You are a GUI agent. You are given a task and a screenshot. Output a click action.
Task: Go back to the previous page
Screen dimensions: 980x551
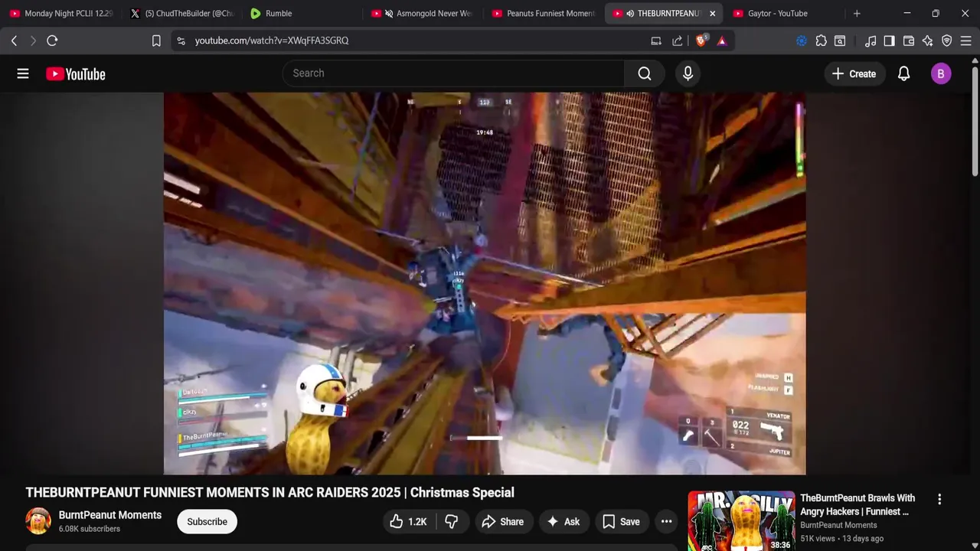coord(14,41)
